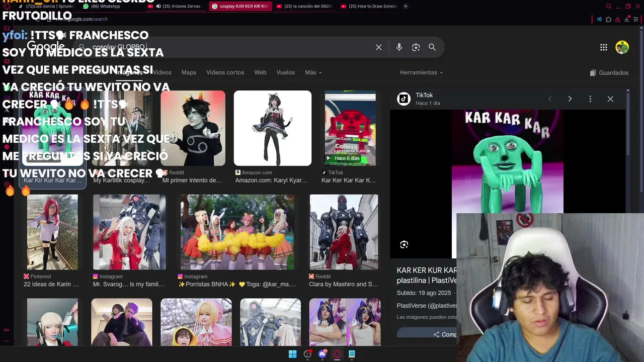Click the Hace 6 días video badge
Viewport: 644px width, 362px height.
click(x=344, y=158)
